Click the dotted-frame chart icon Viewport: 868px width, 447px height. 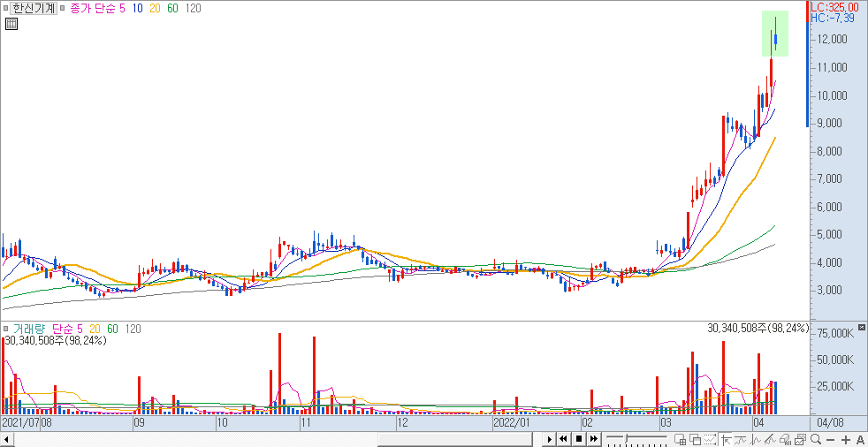click(710, 440)
